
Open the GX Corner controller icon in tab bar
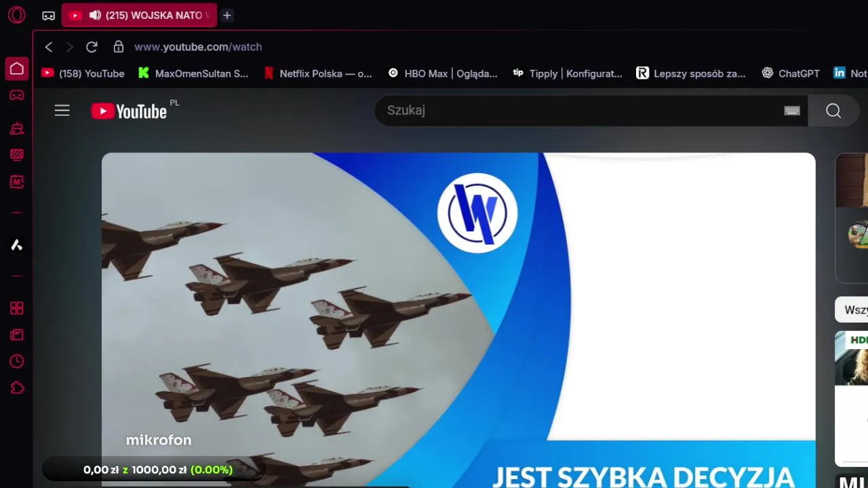click(49, 16)
